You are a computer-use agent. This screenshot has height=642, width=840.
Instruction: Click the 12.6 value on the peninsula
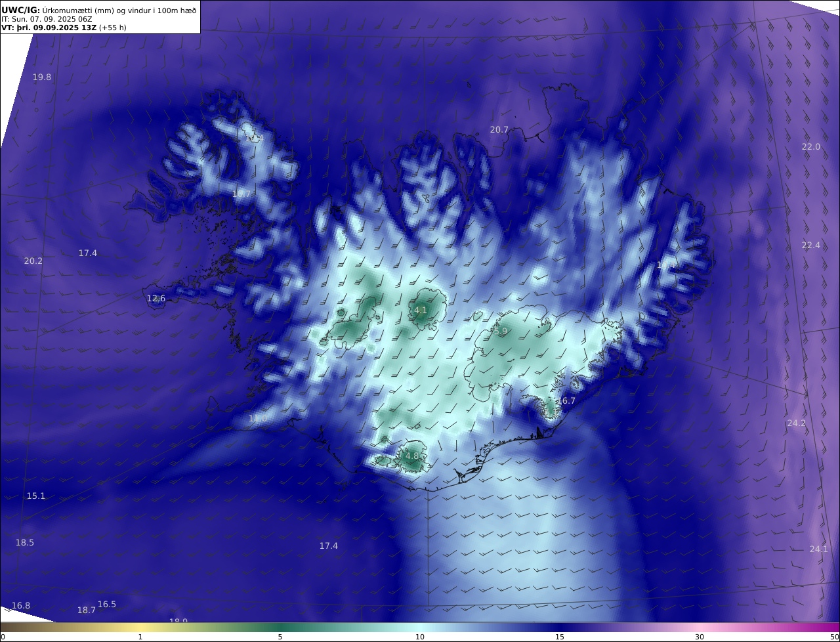point(156,299)
